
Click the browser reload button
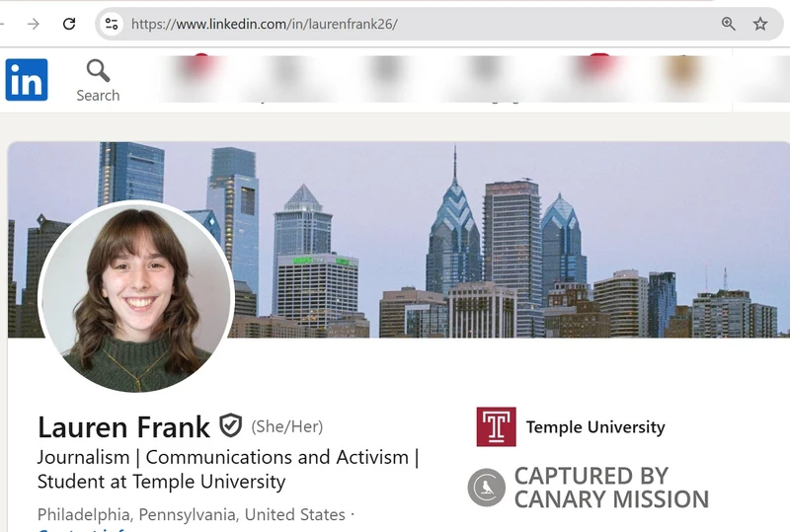(x=69, y=24)
